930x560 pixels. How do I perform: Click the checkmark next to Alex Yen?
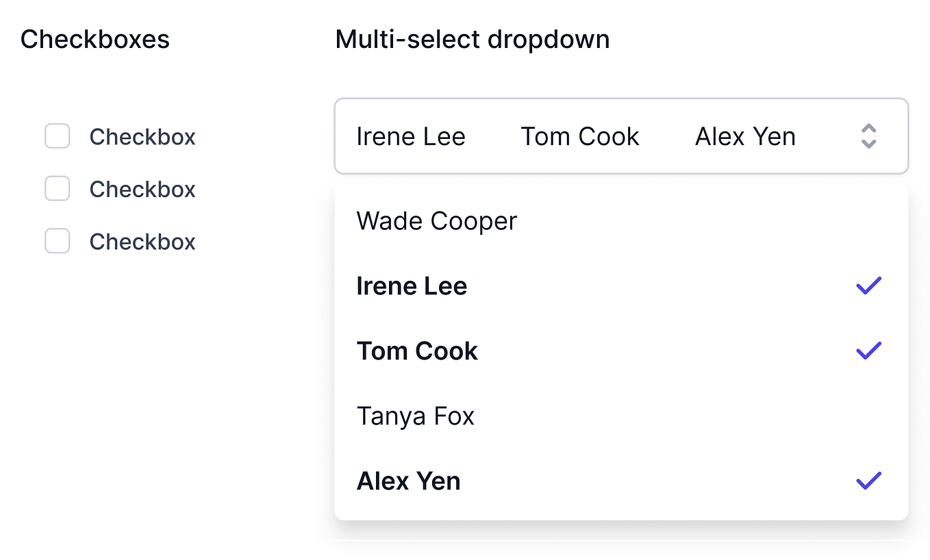(x=868, y=480)
